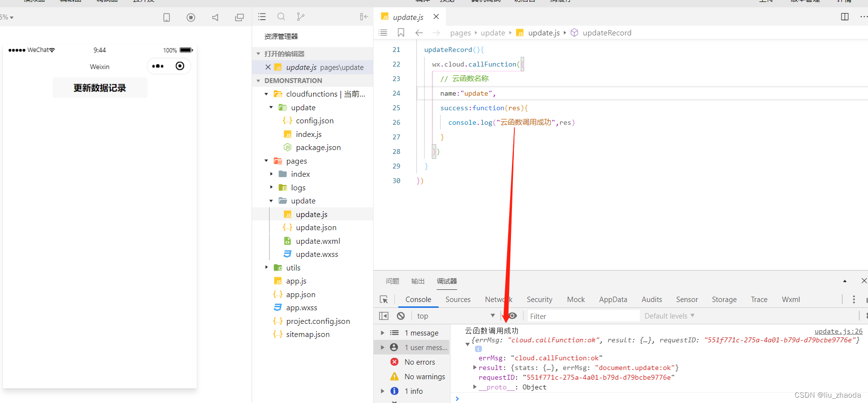Close the debugger panel with X

point(864,281)
